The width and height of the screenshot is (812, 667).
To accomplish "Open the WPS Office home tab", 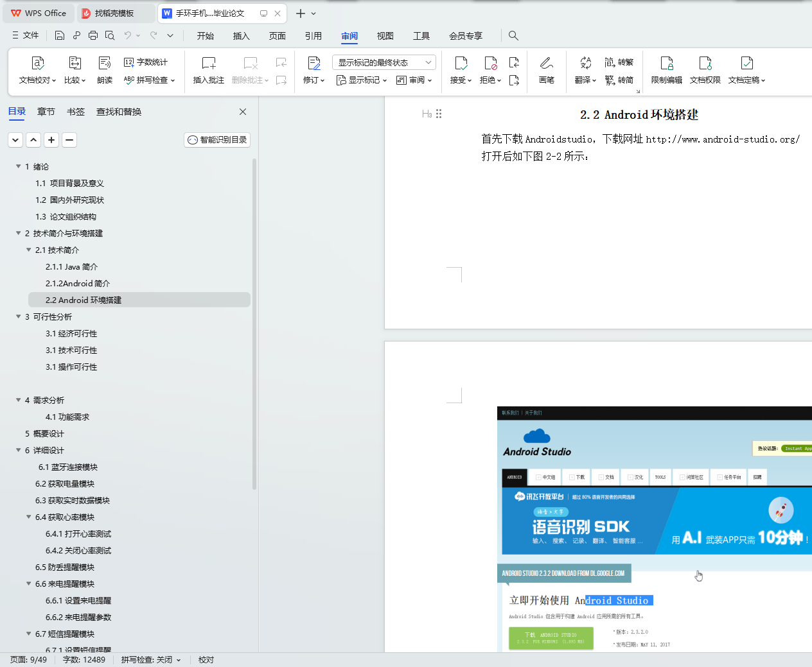I will [39, 13].
